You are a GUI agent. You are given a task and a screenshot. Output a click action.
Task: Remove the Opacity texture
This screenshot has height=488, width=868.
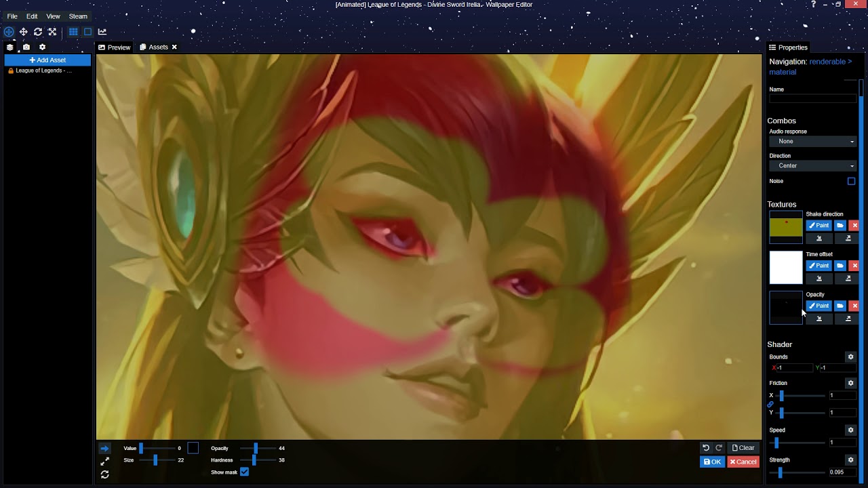pyautogui.click(x=854, y=306)
